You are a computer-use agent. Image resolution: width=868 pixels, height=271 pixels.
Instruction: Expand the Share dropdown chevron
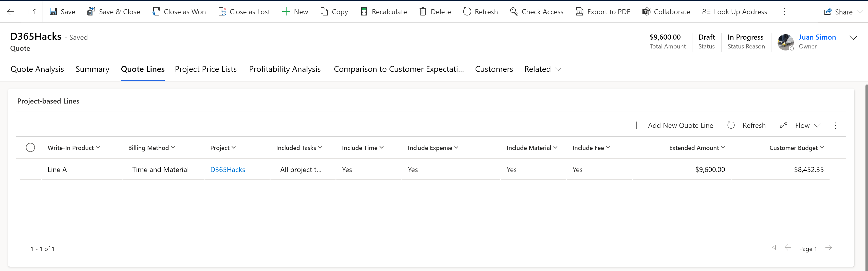[x=860, y=12]
